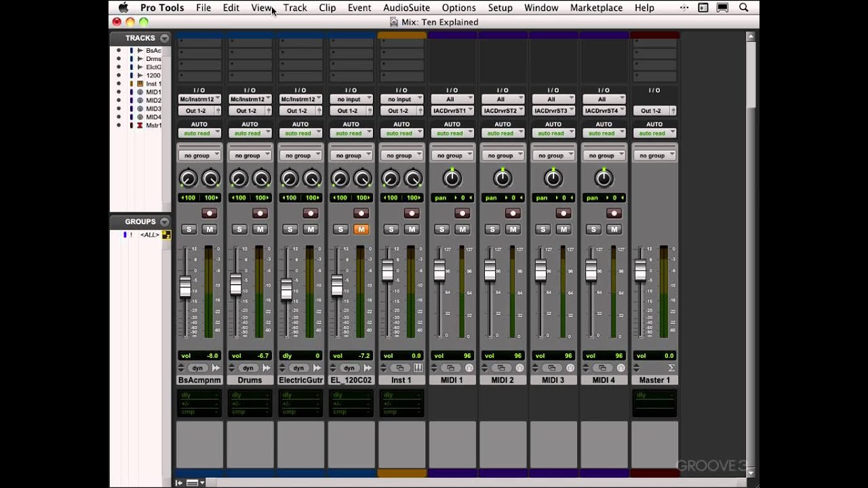Open the Setup menu
Viewport: 868px width, 488px height.
click(500, 8)
